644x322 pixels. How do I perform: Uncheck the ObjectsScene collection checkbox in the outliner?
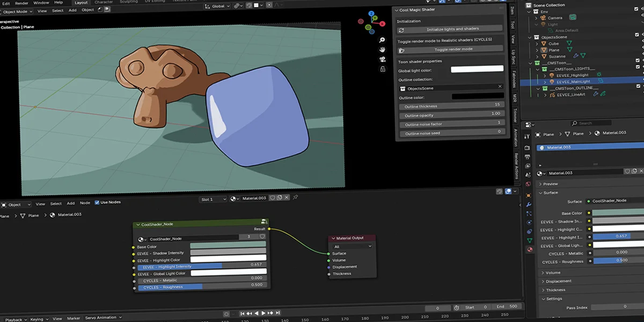pos(638,35)
